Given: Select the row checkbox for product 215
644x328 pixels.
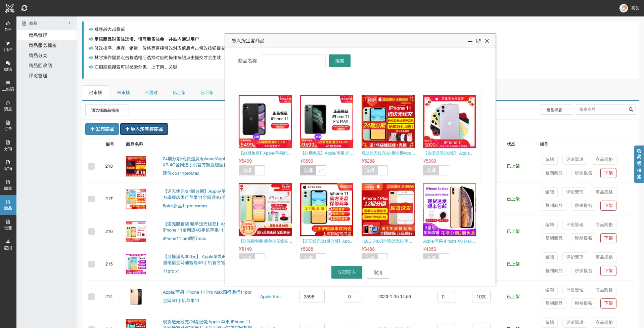Looking at the screenshot, I should point(91,264).
